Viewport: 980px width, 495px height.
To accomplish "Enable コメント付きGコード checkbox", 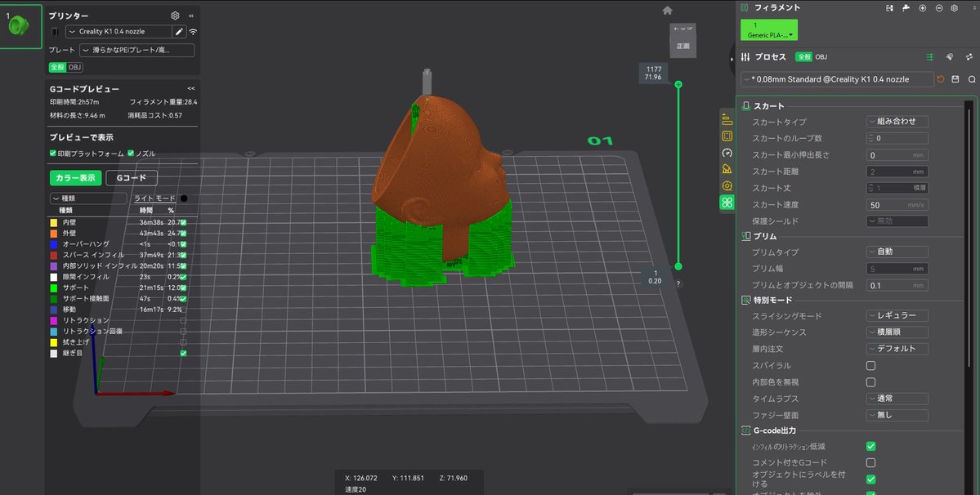I will (870, 462).
